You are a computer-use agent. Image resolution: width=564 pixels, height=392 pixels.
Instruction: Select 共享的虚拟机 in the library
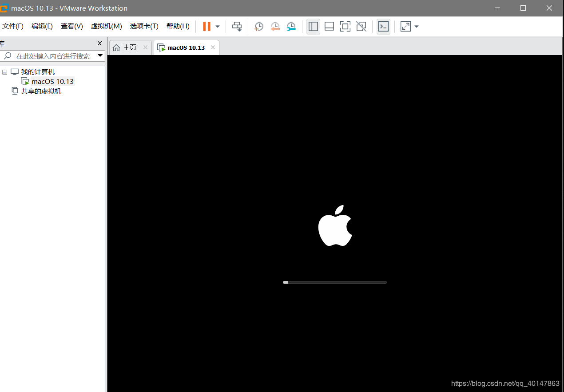(x=41, y=91)
